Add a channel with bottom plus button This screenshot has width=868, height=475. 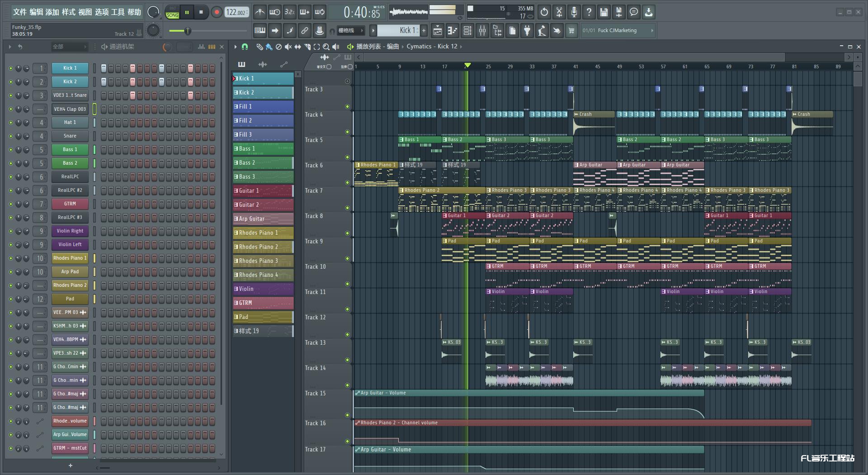pyautogui.click(x=70, y=465)
